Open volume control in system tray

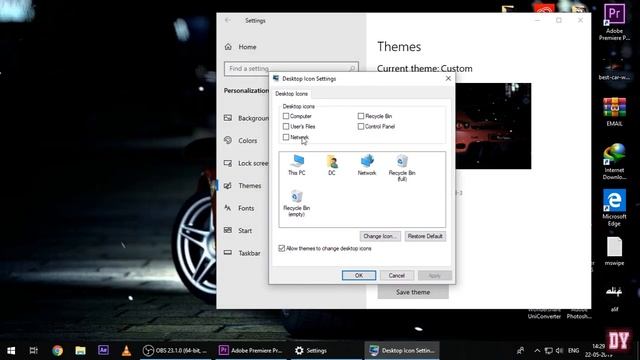coord(559,351)
